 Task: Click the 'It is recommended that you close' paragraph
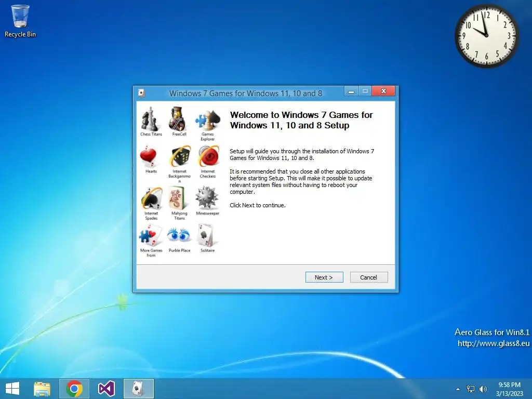click(x=301, y=181)
